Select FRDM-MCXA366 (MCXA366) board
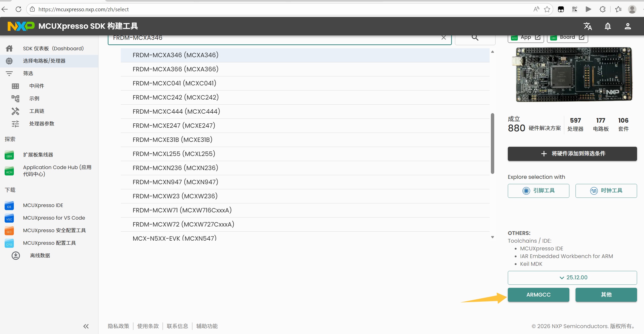 coord(305,69)
